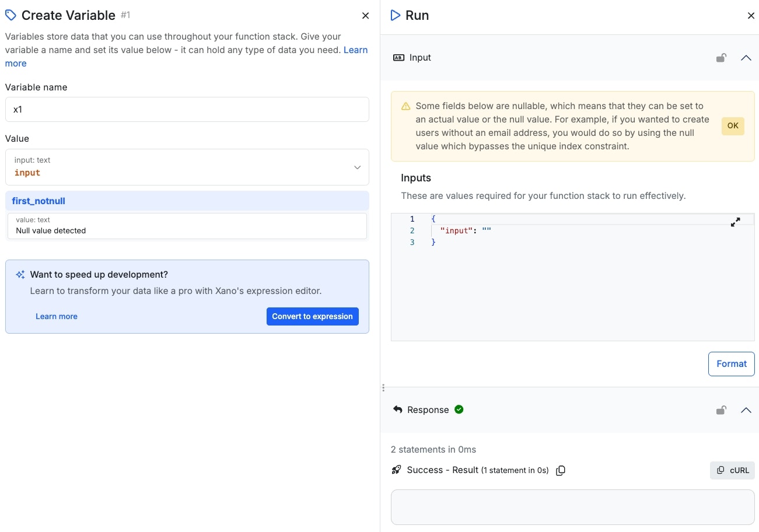
Task: Toggle the Input section lock
Action: click(721, 58)
